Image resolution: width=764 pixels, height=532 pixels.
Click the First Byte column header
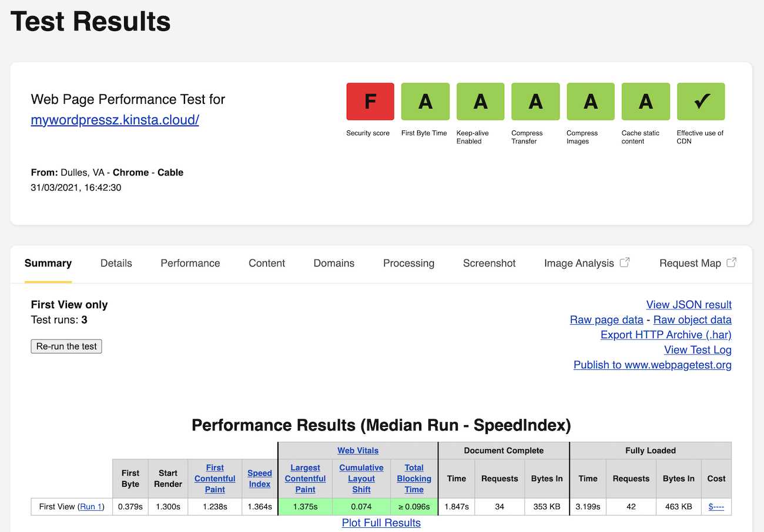coord(130,479)
